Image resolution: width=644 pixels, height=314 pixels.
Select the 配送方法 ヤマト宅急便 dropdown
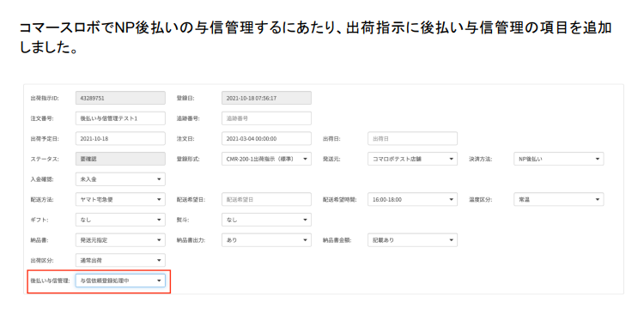coord(120,200)
